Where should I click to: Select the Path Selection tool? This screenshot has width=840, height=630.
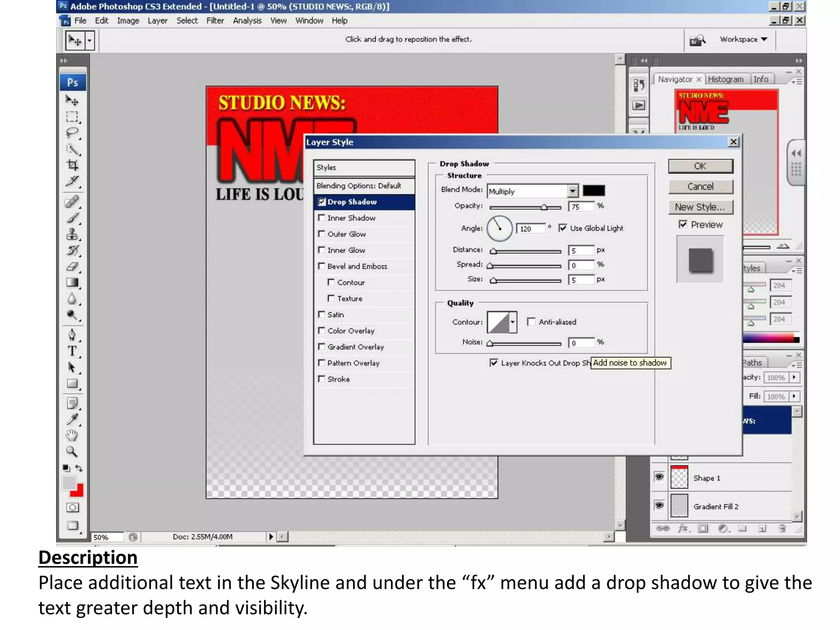pos(72,367)
